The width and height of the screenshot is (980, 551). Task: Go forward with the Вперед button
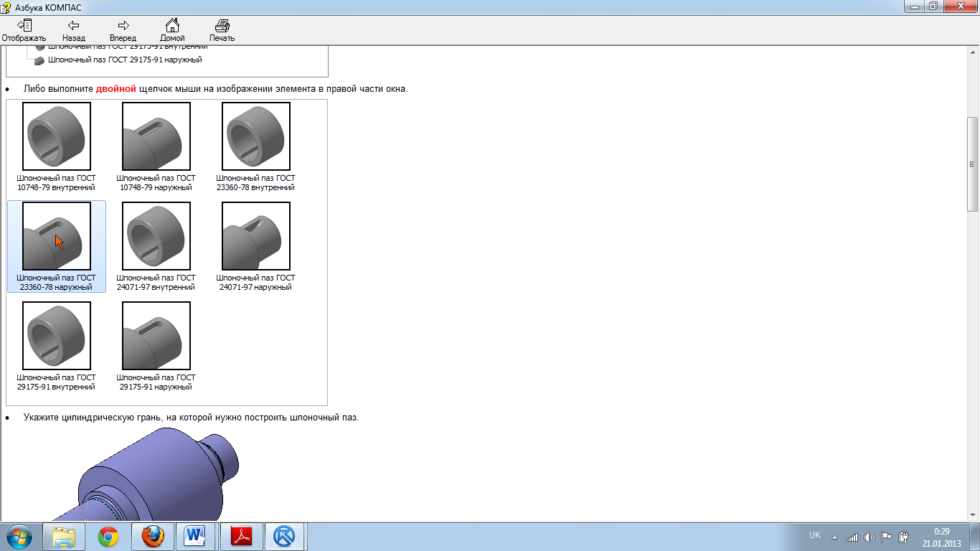[123, 30]
